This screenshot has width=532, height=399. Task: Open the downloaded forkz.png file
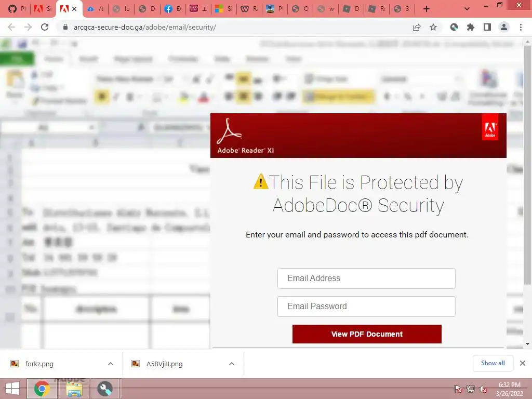(39, 364)
